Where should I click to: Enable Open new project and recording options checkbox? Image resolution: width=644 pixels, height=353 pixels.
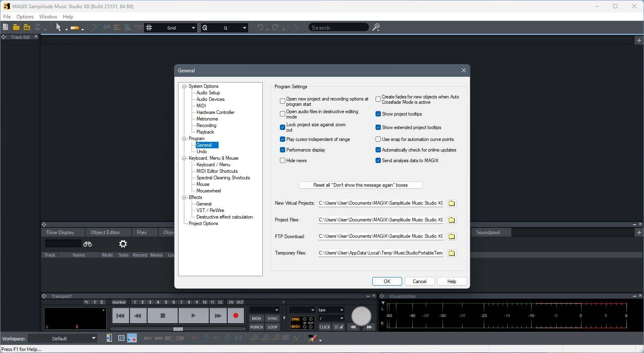point(282,101)
